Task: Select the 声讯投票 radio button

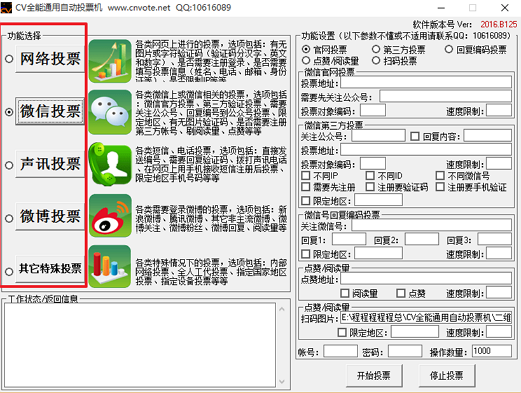Action: point(9,165)
